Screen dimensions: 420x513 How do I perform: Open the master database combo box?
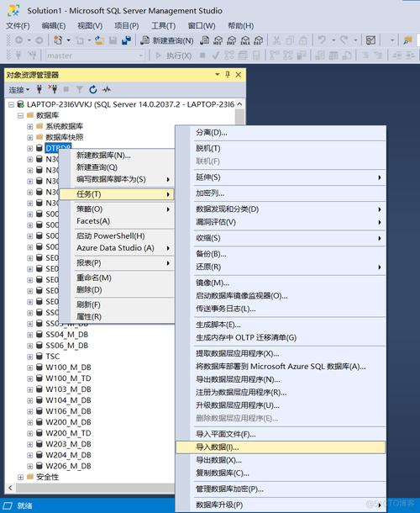95,56
